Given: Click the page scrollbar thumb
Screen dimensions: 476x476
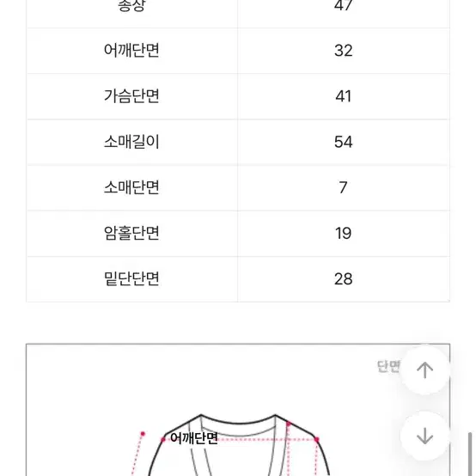Looking at the screenshot, I should (470, 455).
